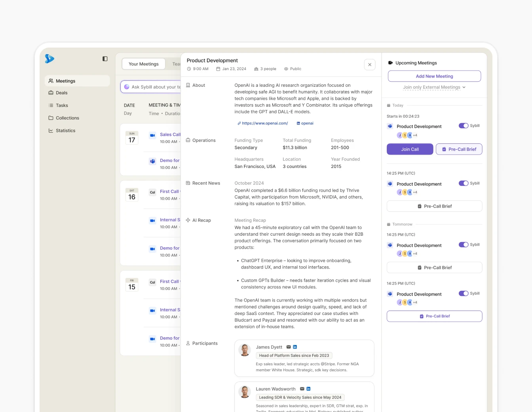The image size is (532, 412).
Task: Open James Dyett's LinkedIn icon
Action: click(295, 347)
